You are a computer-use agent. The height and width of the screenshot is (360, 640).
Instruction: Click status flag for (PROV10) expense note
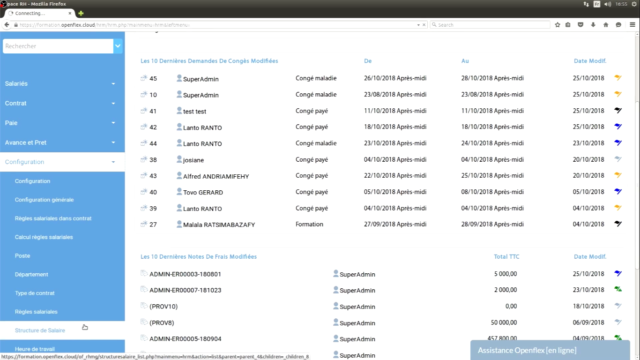tap(618, 306)
